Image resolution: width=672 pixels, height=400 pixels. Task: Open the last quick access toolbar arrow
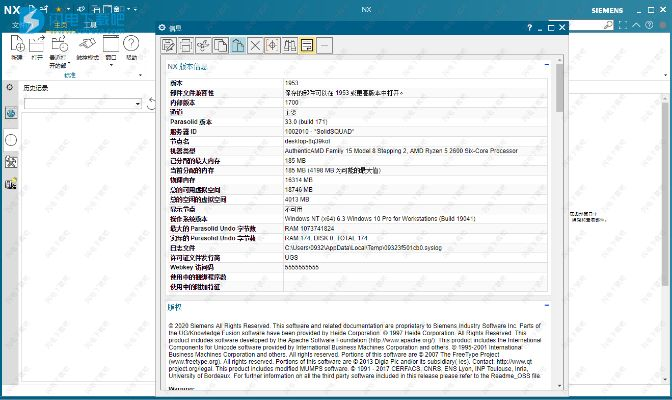point(135,9)
